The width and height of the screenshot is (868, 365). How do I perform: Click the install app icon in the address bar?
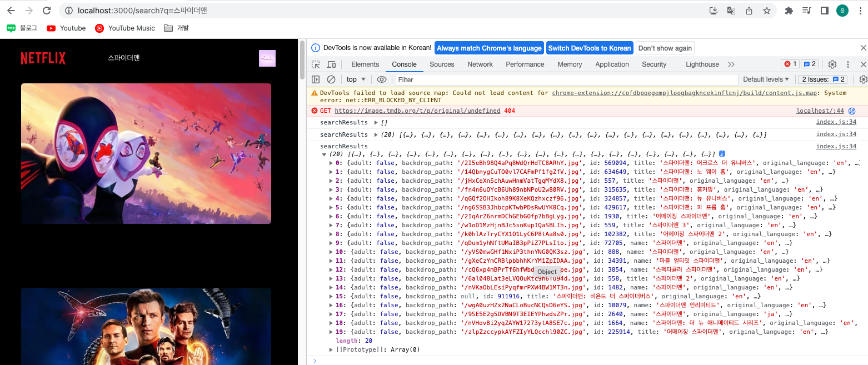[x=714, y=11]
